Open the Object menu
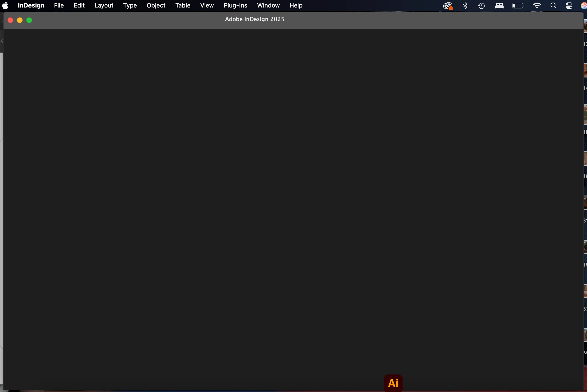This screenshot has width=587, height=392. click(x=156, y=5)
